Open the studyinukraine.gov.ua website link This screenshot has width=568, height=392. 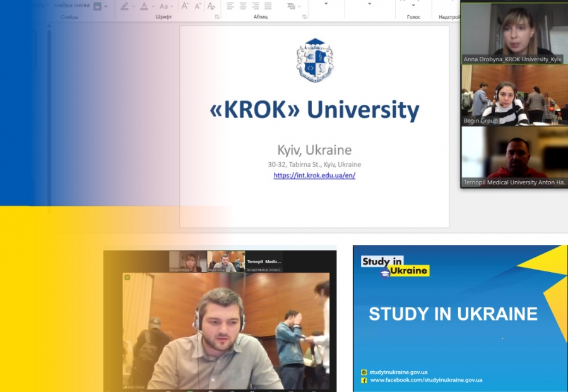click(398, 372)
